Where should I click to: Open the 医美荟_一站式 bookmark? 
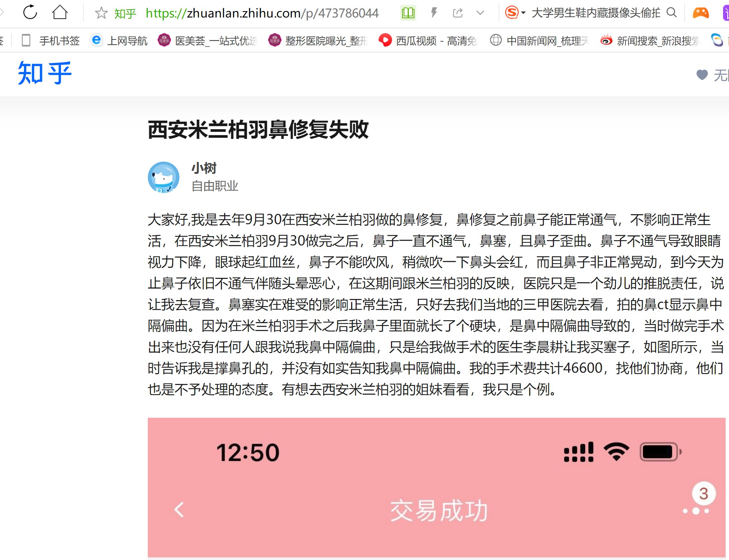pyautogui.click(x=207, y=41)
